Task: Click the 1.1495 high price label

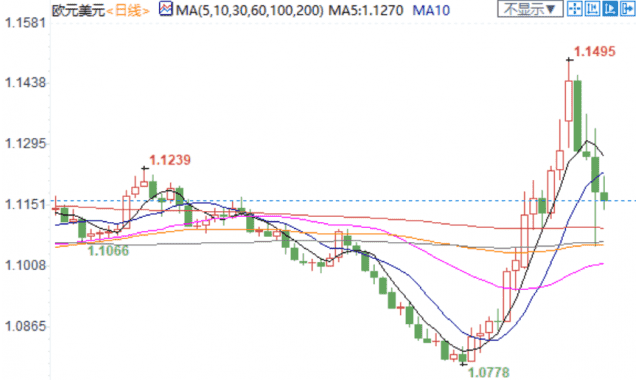Action: click(594, 51)
